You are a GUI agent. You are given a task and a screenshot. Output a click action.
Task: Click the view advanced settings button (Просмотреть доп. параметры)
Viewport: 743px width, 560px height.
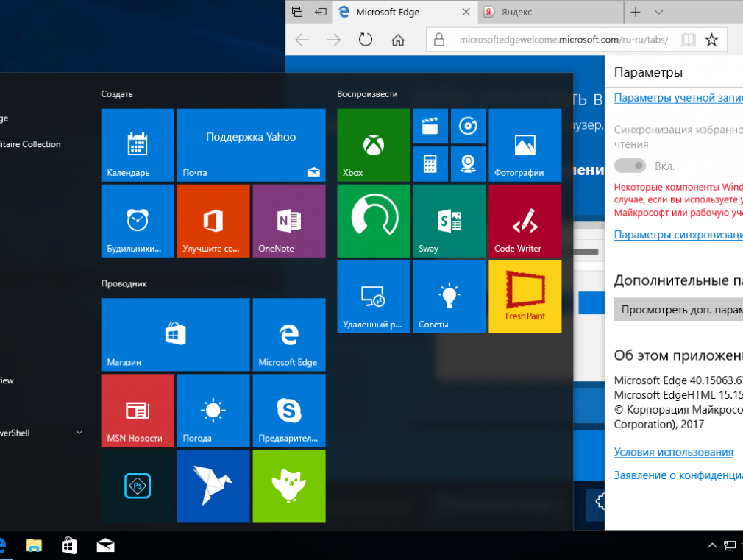coord(678,310)
